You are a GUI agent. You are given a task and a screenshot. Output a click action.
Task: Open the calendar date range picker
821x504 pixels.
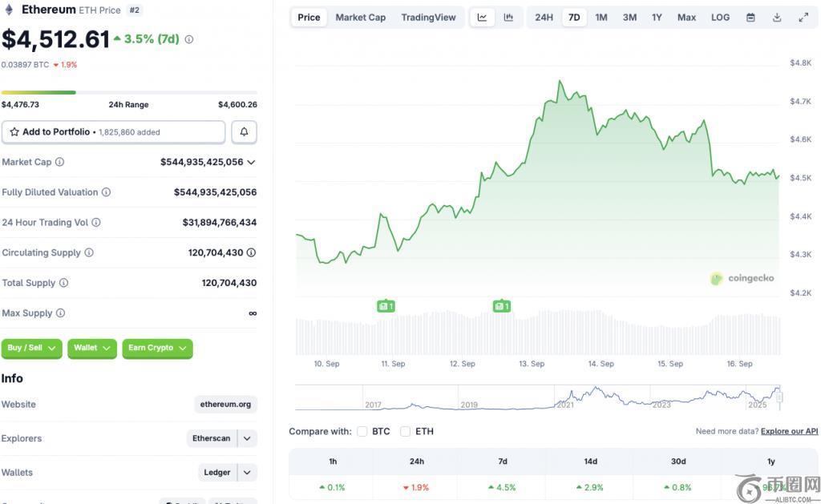pyautogui.click(x=750, y=18)
